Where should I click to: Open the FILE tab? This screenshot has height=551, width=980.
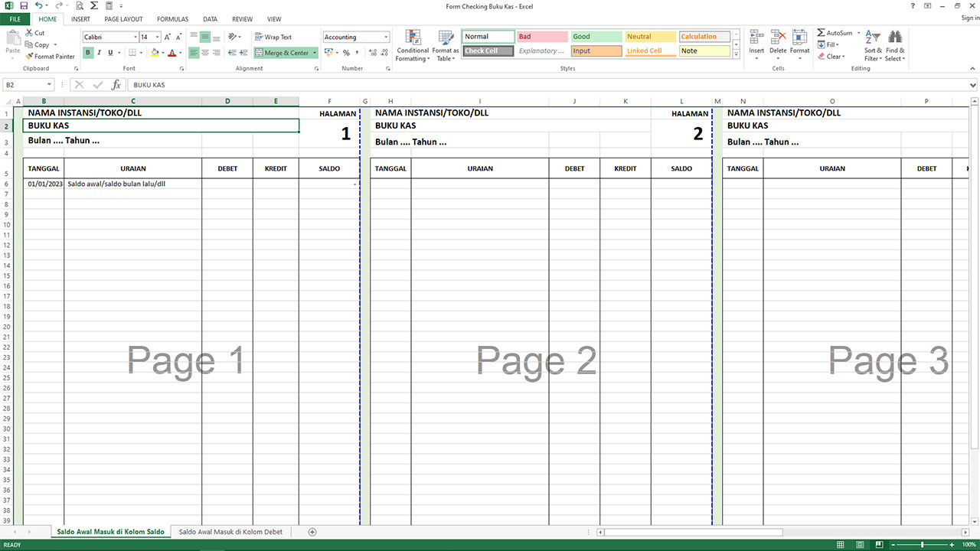point(15,19)
